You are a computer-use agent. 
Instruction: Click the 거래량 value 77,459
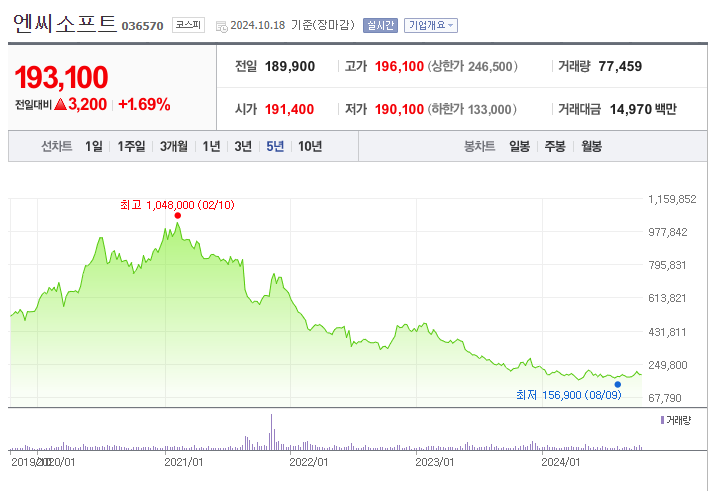(620, 66)
